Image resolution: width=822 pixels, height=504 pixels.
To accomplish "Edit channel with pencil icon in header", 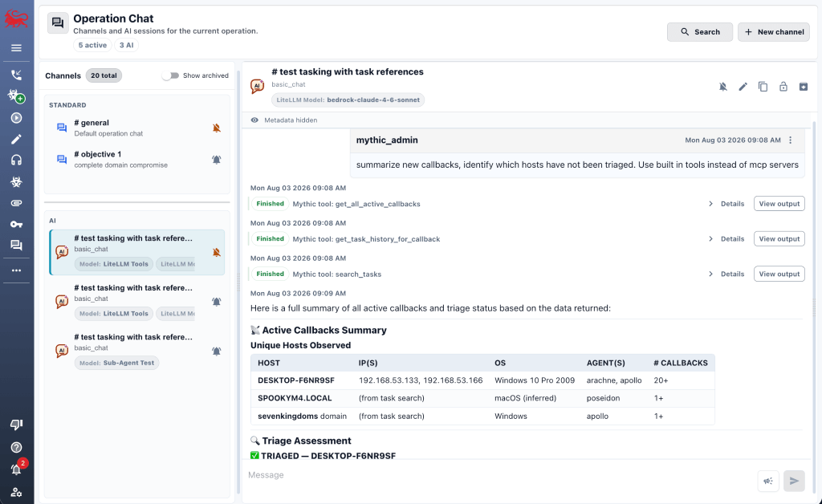I will (x=743, y=87).
